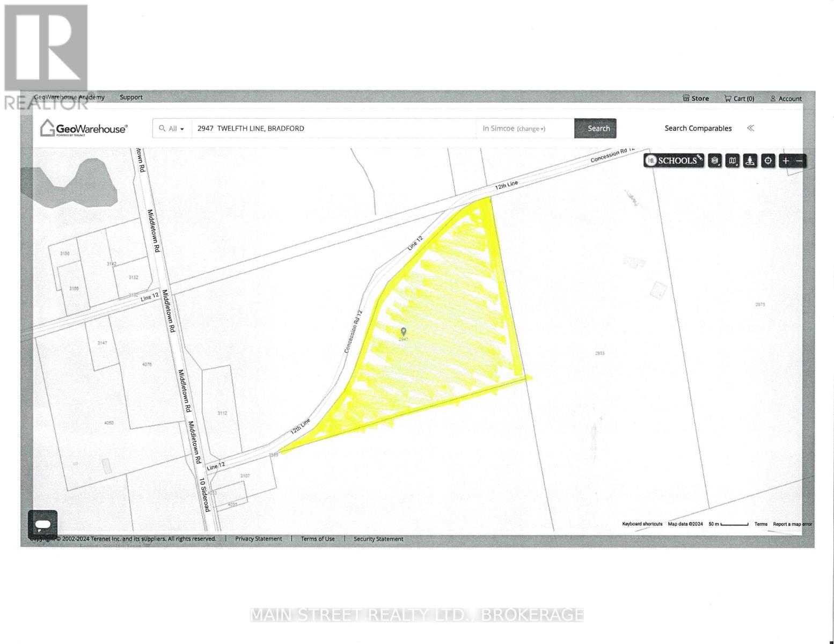
Task: Activate the Street View pegman icon
Action: tap(750, 160)
